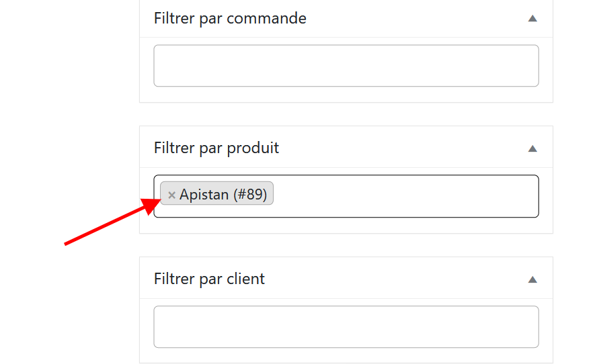
Task: Click blank header area of the commande panel
Action: 417,19
